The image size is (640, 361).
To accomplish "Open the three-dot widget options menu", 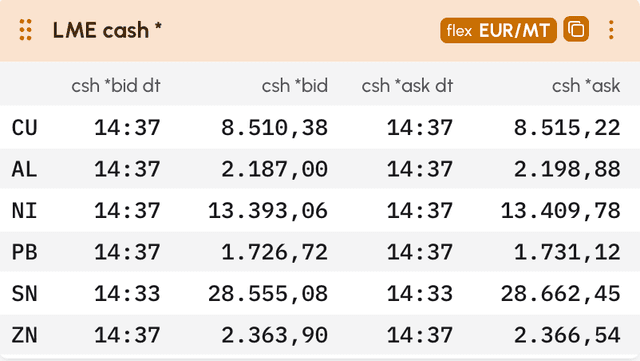I will pos(611,30).
